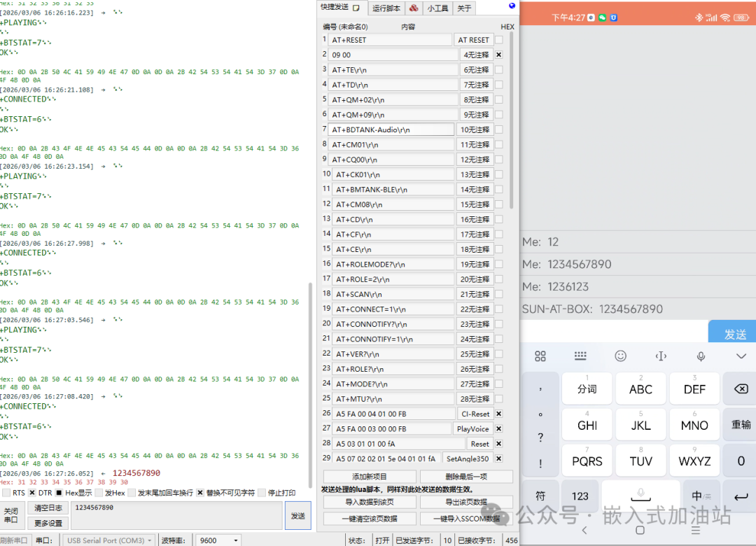Tap the green WeChat notification icon
This screenshot has width=756, height=546.
point(602,17)
